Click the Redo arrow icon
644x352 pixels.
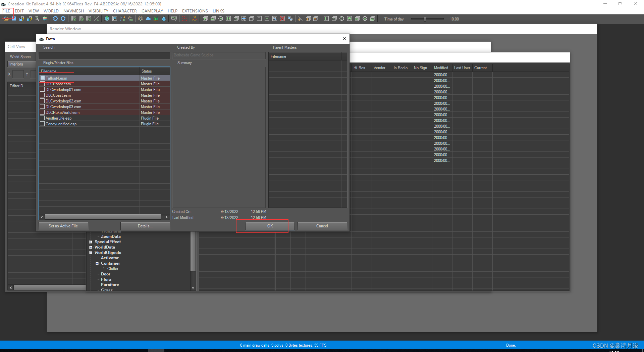63,19
